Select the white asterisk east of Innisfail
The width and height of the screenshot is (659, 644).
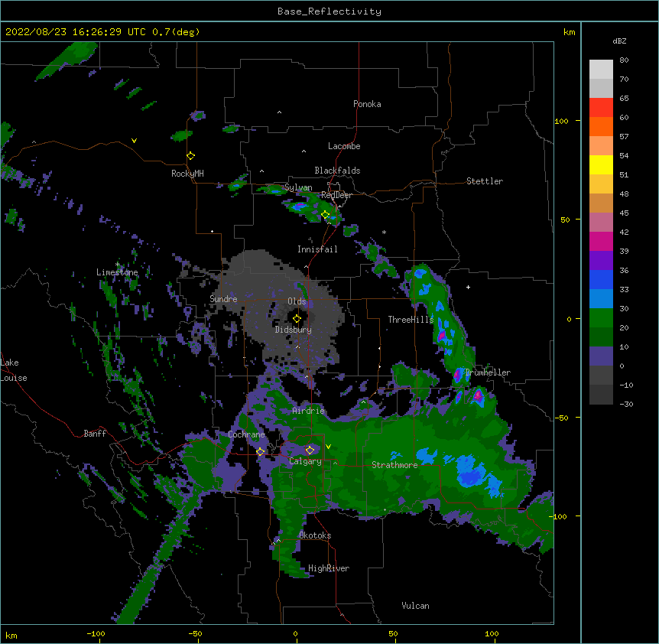pyautogui.click(x=384, y=232)
